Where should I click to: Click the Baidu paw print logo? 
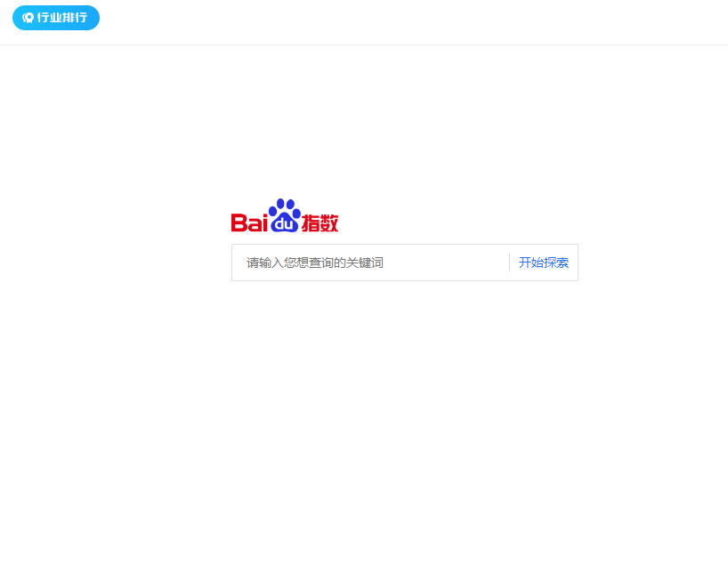283,210
